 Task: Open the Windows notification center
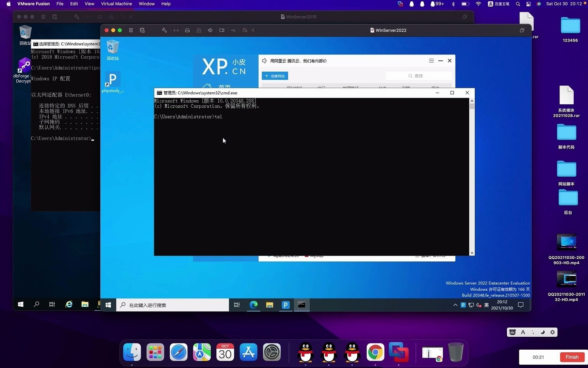[x=521, y=305]
